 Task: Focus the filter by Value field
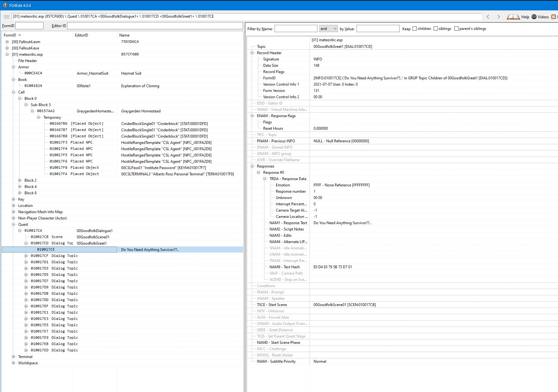click(378, 29)
